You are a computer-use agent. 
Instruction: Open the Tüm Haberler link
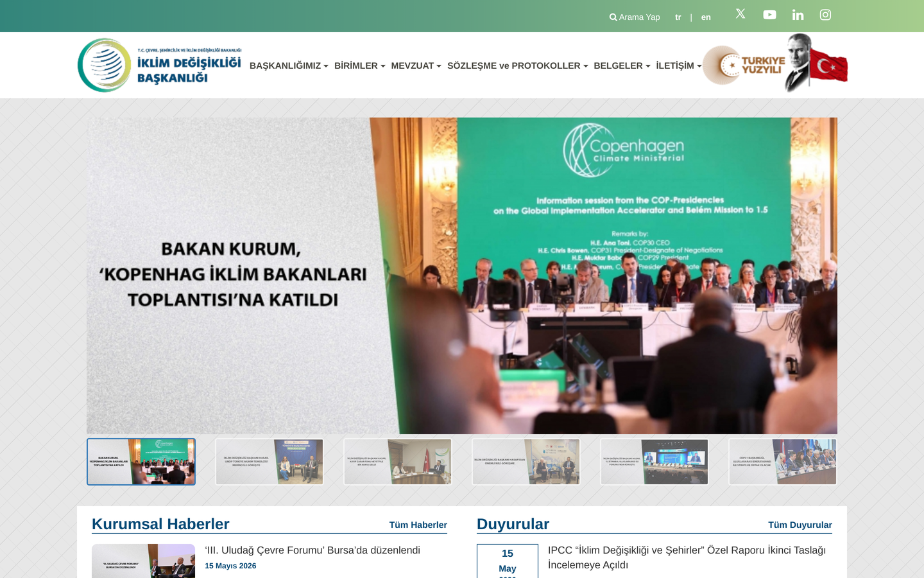[418, 525]
